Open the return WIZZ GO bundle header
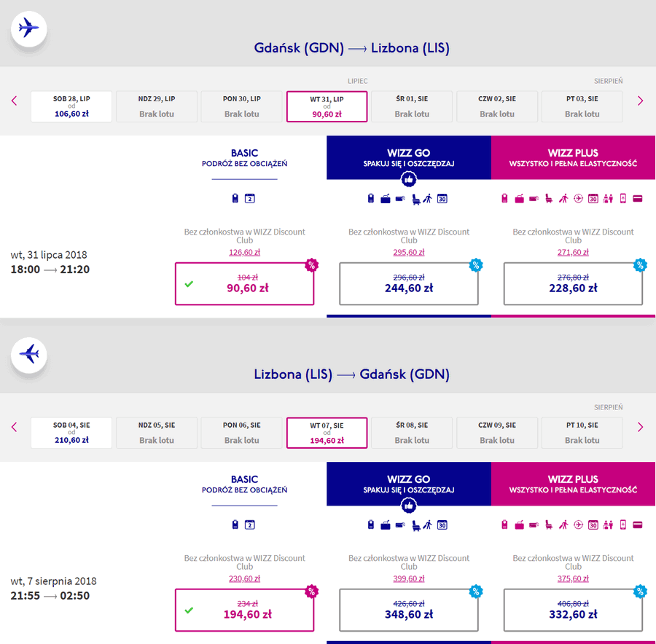The height and width of the screenshot is (644, 656). 409,484
